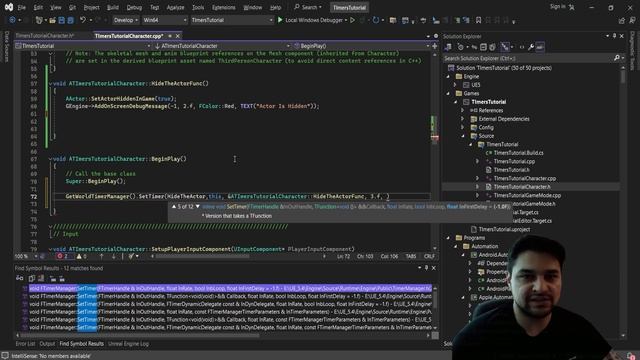Viewport: 640px width, 360px height.
Task: Collapse the BeginPlay function fold arrow
Action: pyautogui.click(x=51, y=159)
